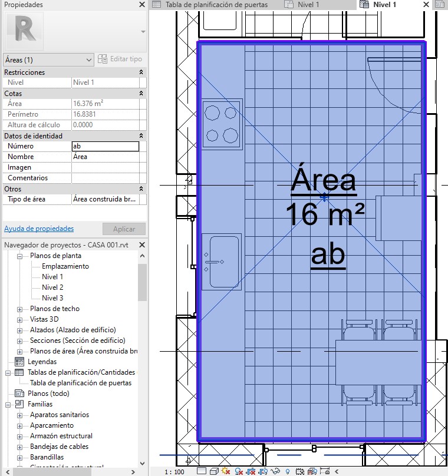This screenshot has width=448, height=476.
Task: Open the Ayuda de propiedades link
Action: pyautogui.click(x=39, y=229)
